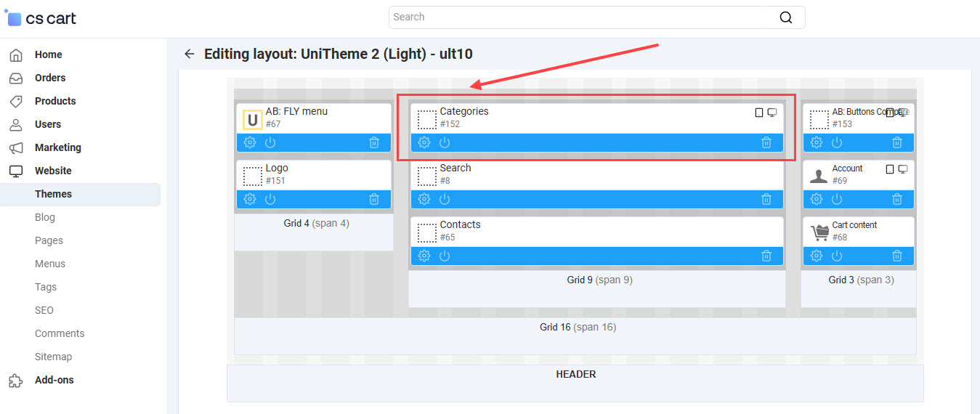Toggle power switch on AB: FLY menu block

coord(270,142)
